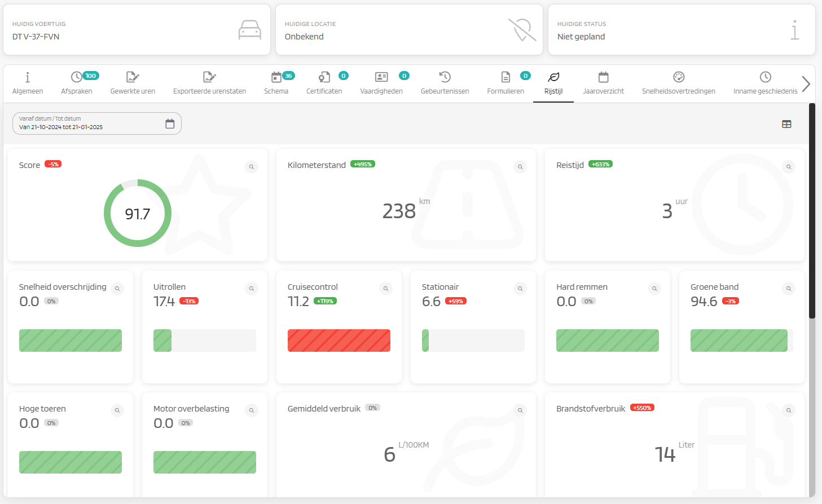Click the Kilometerstand +495% badge
Screen dimensions: 822x504
click(x=363, y=164)
